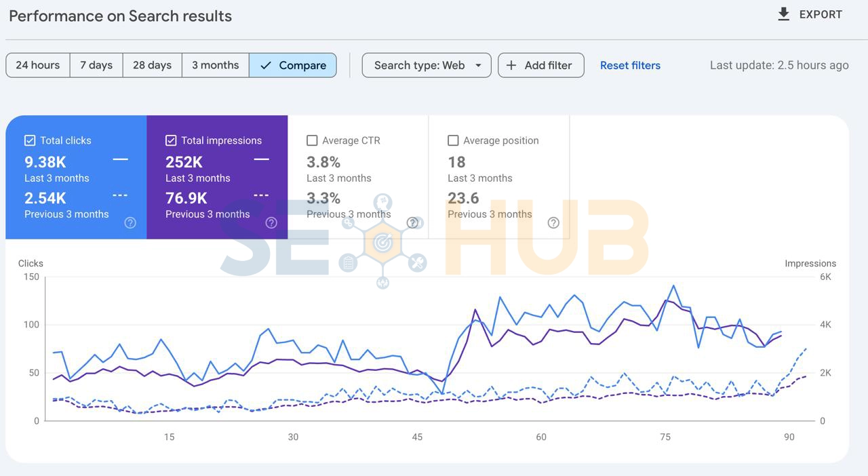Click the Reset filters link

(630, 65)
